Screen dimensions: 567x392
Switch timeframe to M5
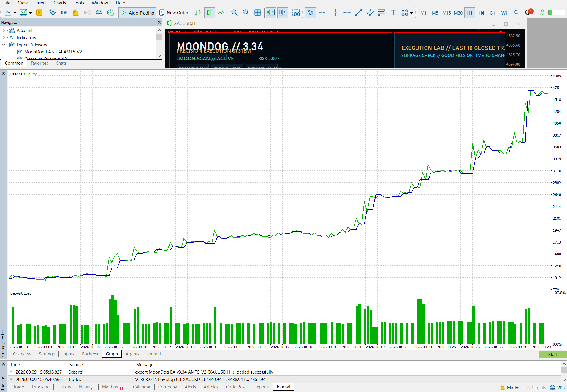coord(435,13)
